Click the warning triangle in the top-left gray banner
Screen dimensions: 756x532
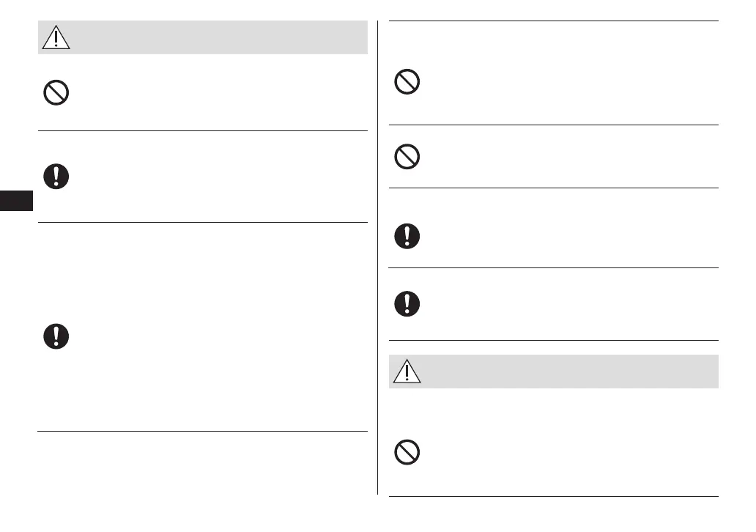click(x=56, y=37)
